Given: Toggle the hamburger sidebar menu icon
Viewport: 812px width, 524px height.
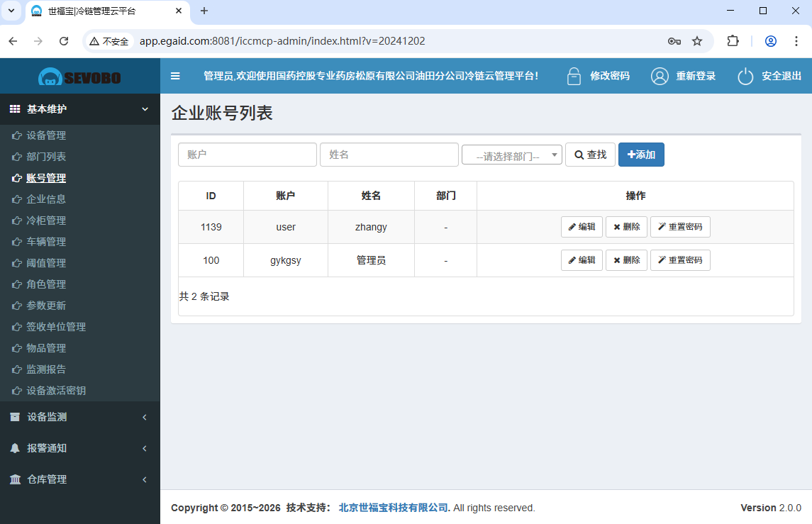Looking at the screenshot, I should point(175,76).
